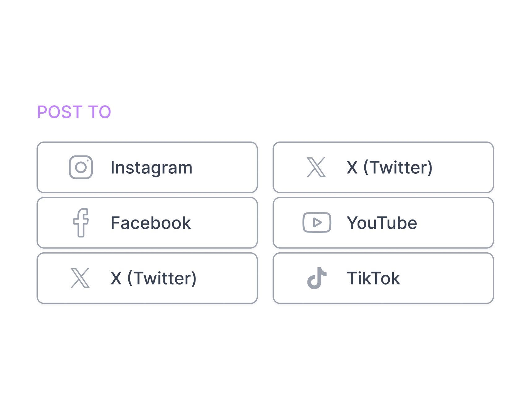The height and width of the screenshot is (401, 532).
Task: Select YouTube as a posting destination
Action: (x=383, y=222)
